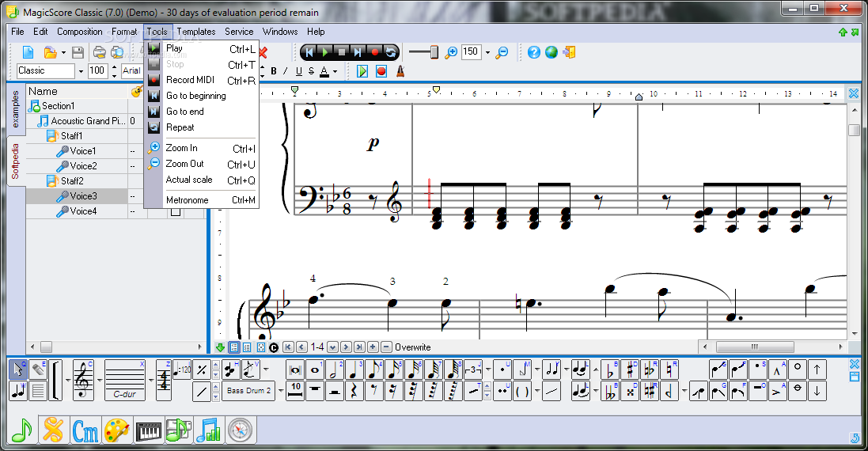This screenshot has width=868, height=451.
Task: Click the Help question mark icon
Action: point(533,52)
